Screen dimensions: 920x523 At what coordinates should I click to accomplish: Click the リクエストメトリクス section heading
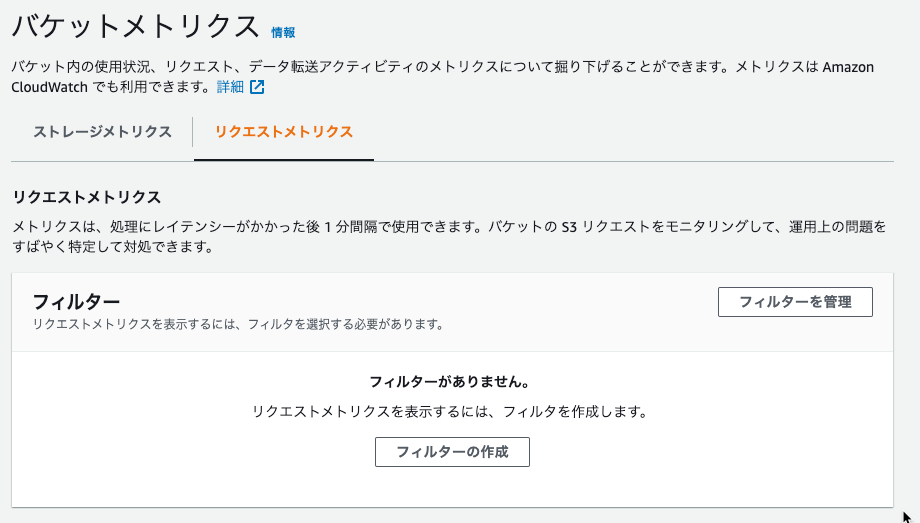87,197
